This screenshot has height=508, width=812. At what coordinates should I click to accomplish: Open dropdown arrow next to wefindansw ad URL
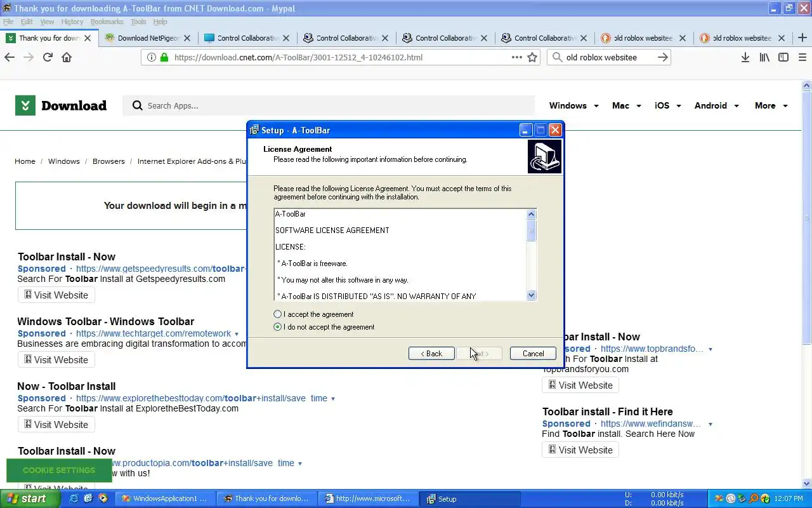tap(710, 424)
